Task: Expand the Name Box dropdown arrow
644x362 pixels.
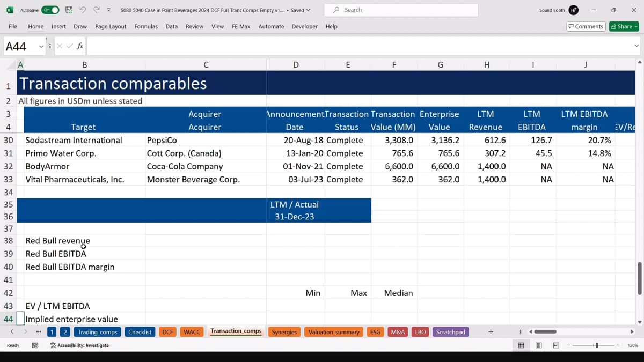Action: [41, 47]
